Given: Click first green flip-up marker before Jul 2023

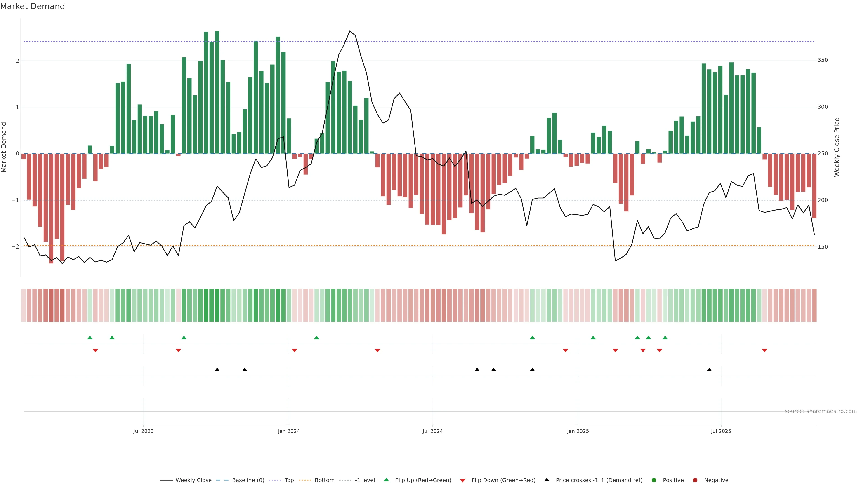Looking at the screenshot, I should click(90, 338).
